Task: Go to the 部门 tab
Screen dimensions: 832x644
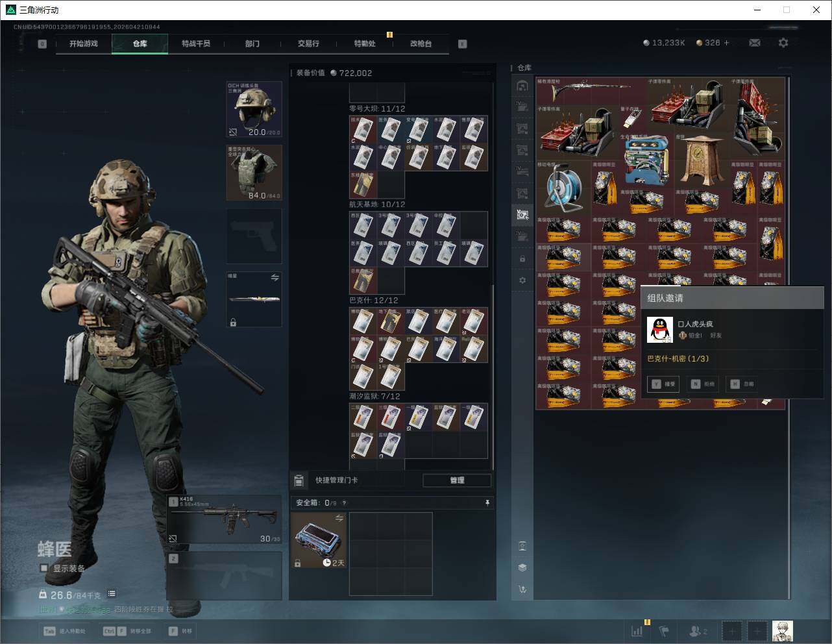Action: tap(252, 43)
